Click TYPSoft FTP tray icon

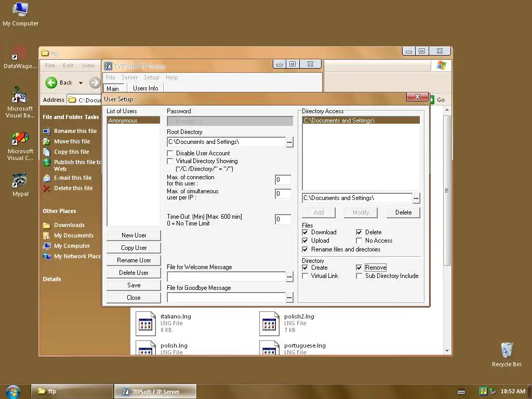click(483, 391)
